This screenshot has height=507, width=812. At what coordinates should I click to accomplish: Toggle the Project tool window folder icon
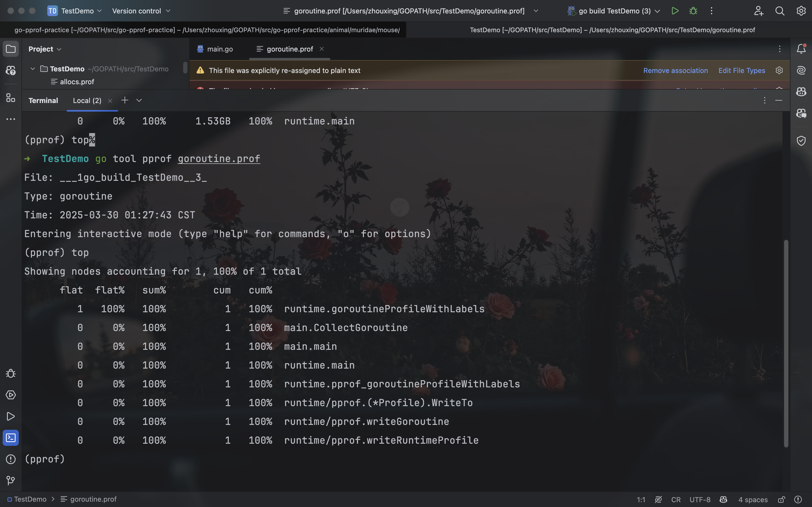(x=11, y=49)
